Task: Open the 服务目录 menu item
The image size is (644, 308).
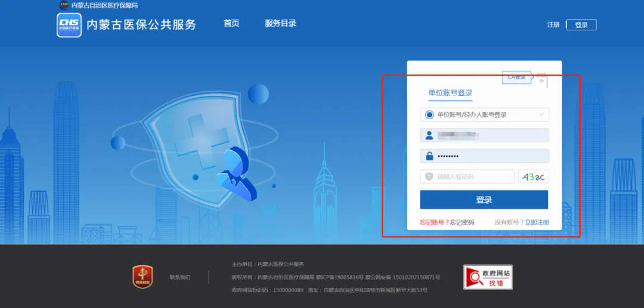Action: click(x=280, y=23)
